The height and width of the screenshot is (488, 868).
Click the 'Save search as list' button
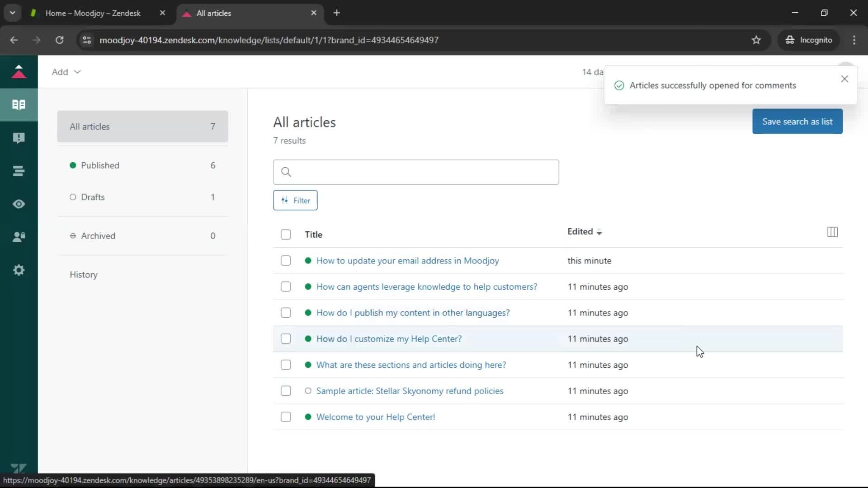(x=797, y=122)
